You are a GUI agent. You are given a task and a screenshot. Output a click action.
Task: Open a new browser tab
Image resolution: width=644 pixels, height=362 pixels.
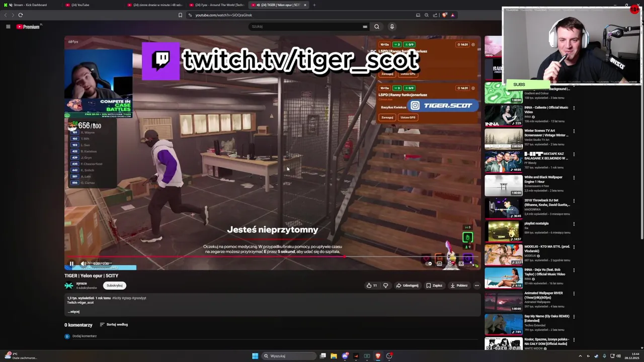(314, 5)
